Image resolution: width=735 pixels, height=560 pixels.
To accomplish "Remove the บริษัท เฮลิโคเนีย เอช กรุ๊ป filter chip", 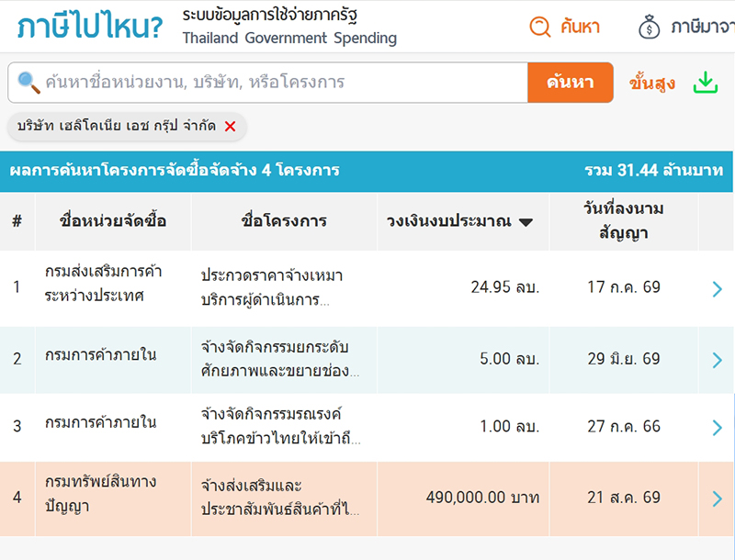I will click(230, 127).
